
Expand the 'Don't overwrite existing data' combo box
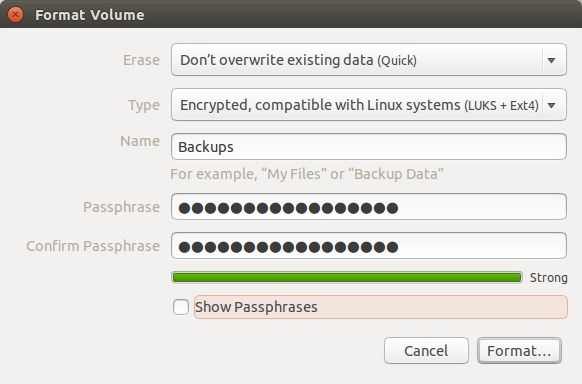click(x=369, y=60)
